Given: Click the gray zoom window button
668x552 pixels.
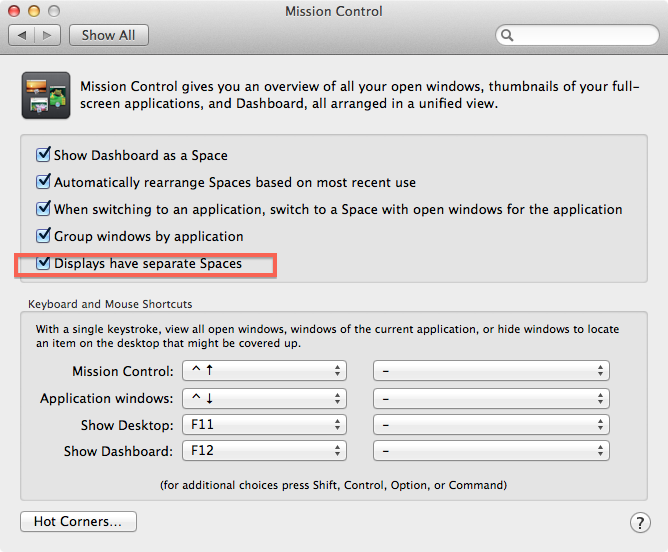Looking at the screenshot, I should [54, 11].
